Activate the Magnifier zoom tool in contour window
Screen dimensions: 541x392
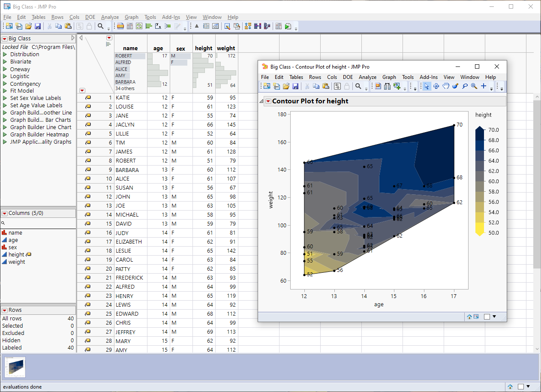474,86
